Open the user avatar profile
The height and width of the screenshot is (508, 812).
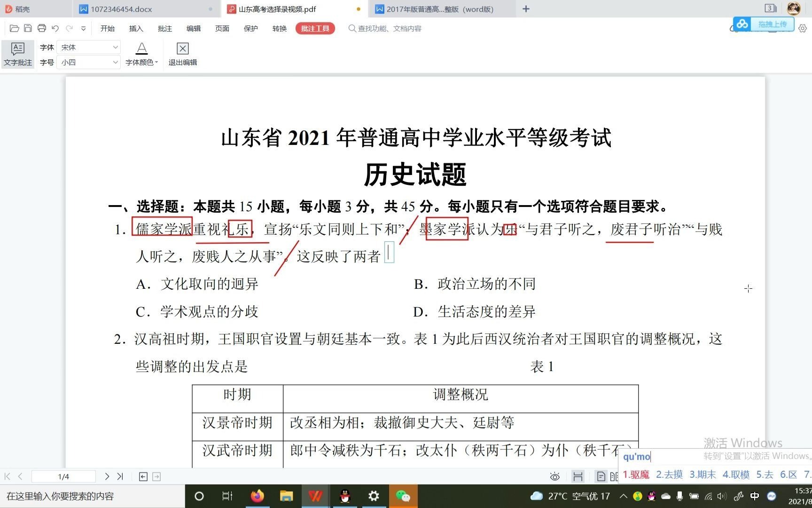(794, 8)
